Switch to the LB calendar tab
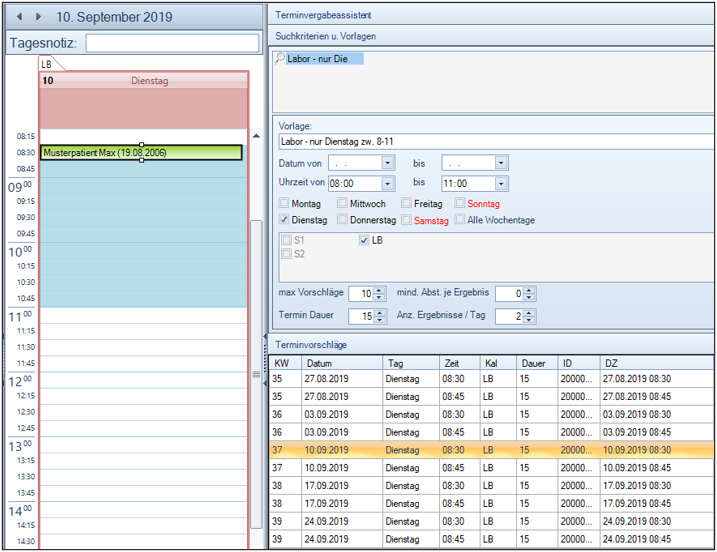717x552 pixels. (x=47, y=64)
